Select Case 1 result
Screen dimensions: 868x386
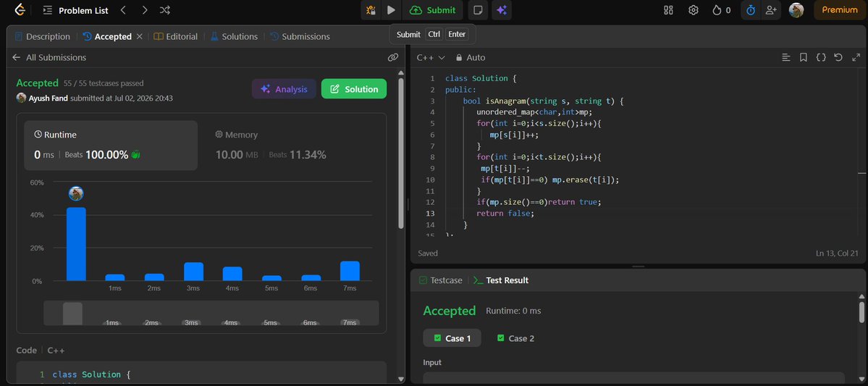tap(452, 337)
